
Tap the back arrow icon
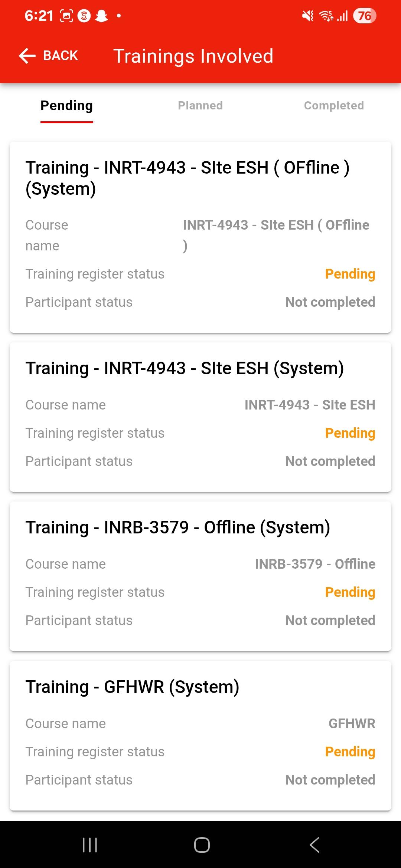coord(27,56)
